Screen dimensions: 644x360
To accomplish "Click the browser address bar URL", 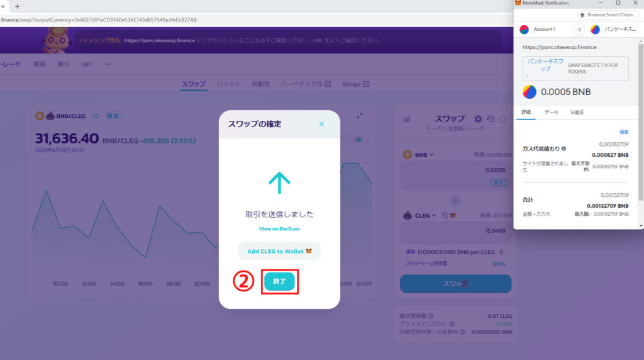I will tap(99, 20).
